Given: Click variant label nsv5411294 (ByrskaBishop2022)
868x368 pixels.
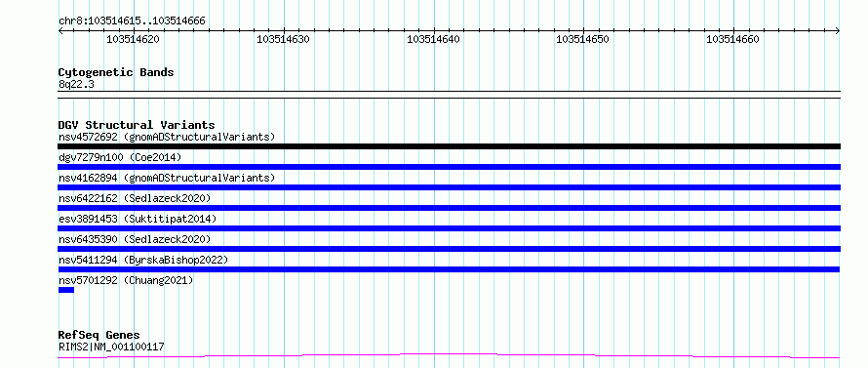Looking at the screenshot, I should (143, 260).
